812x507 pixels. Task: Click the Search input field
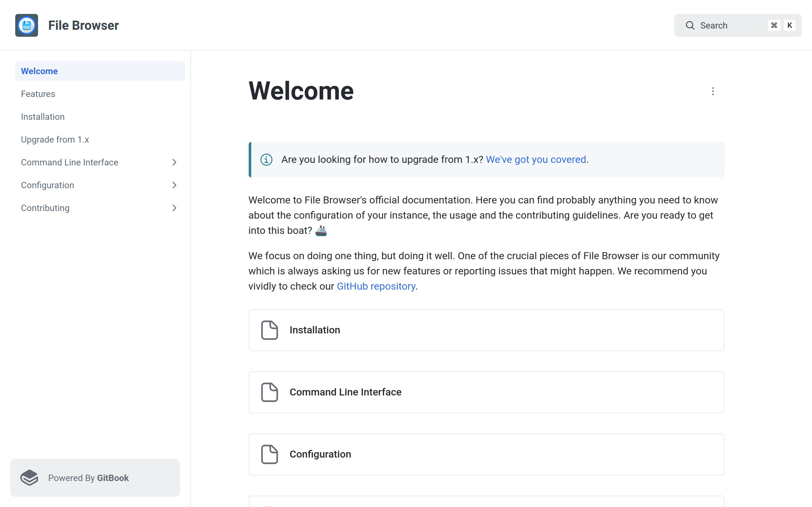[x=731, y=25]
